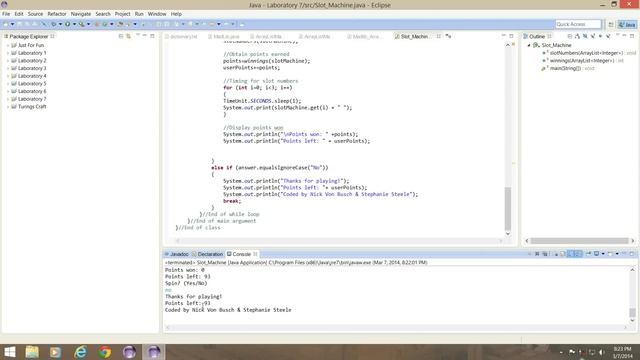Select the winnings method in Outline
The width and height of the screenshot is (640, 360).
pos(582,61)
